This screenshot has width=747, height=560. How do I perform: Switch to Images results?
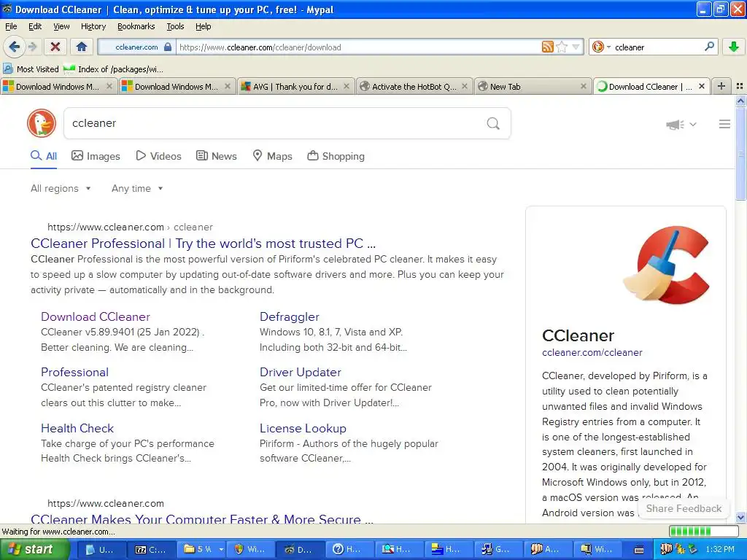[96, 156]
